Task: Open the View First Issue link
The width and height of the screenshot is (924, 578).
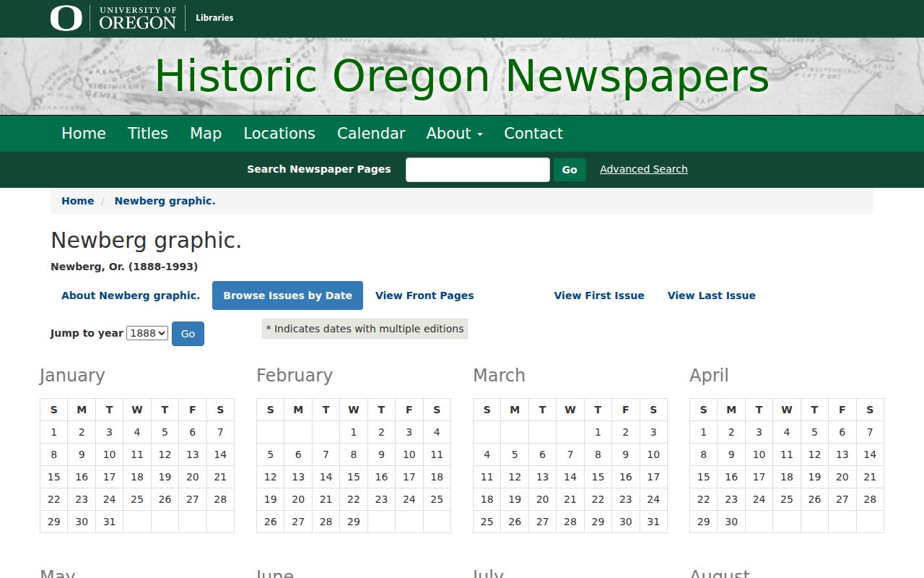Action: pos(599,296)
